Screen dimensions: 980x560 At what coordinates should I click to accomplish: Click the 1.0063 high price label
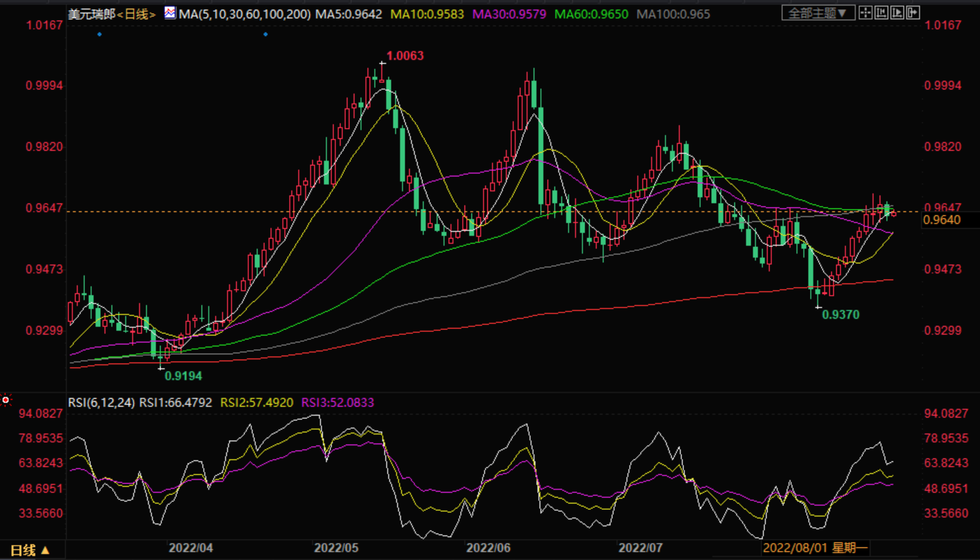(x=405, y=56)
